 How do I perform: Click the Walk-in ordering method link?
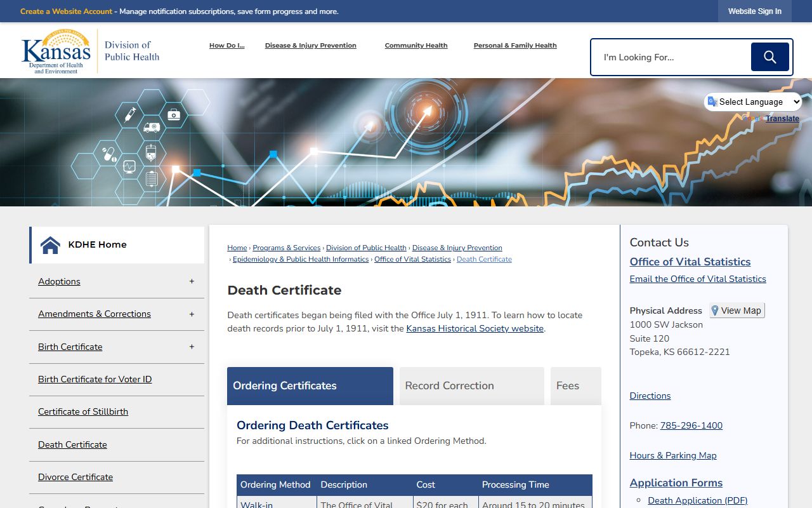point(256,505)
